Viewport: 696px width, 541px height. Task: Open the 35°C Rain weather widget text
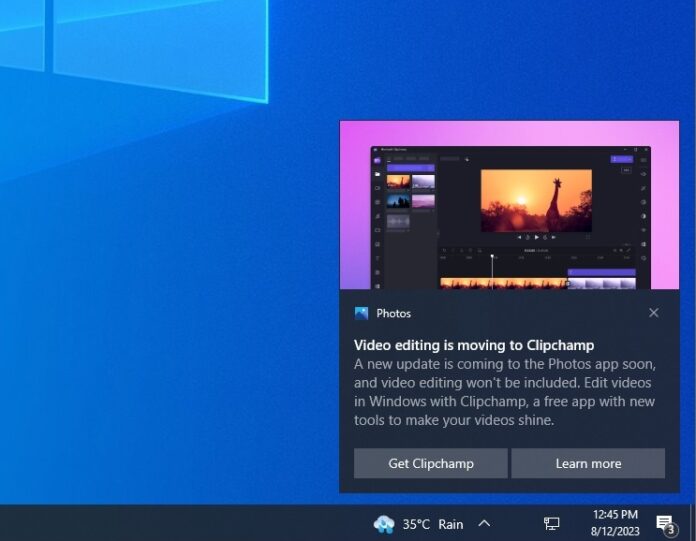(x=433, y=525)
